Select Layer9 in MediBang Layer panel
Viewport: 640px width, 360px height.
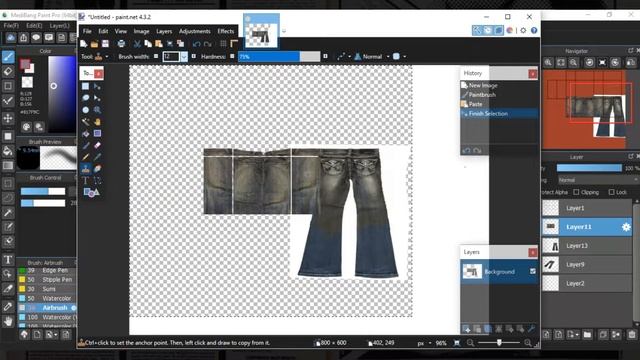[x=587, y=264]
